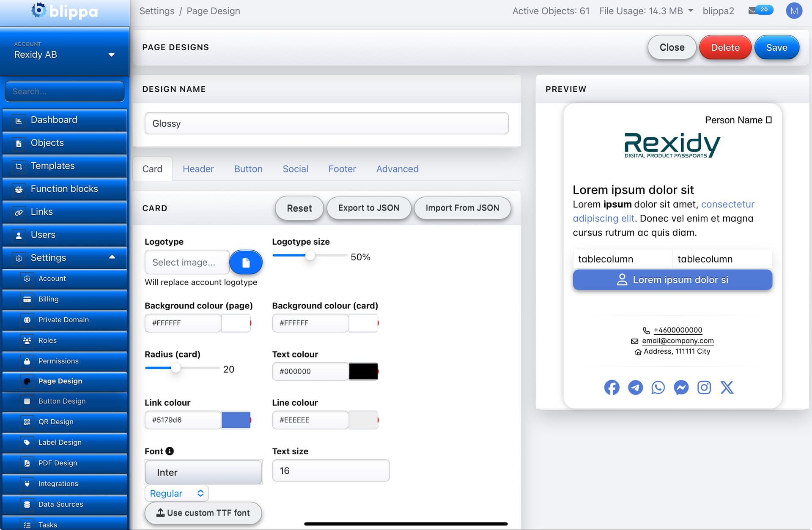Click the Facebook icon in preview

[x=612, y=387]
